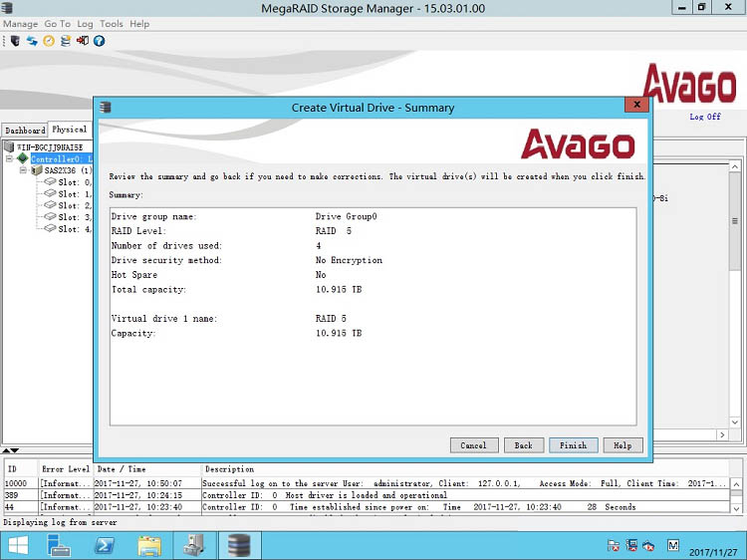Click the dialog title bar storage icon

(x=106, y=108)
